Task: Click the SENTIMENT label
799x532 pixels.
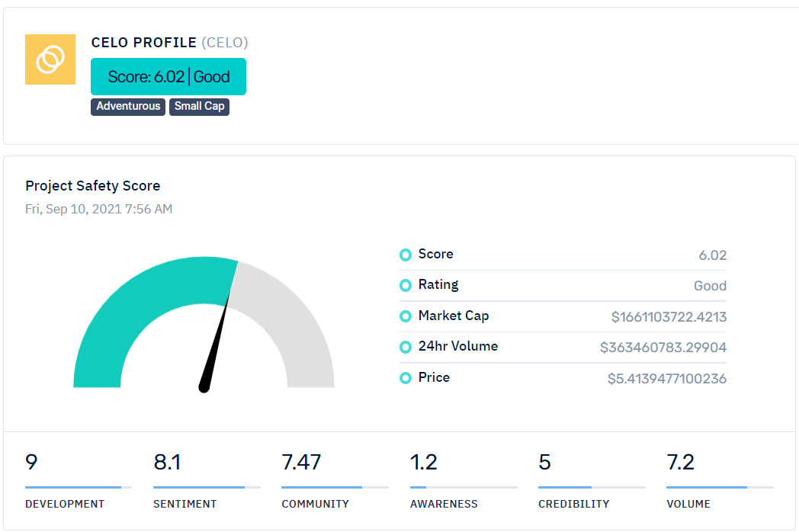Action: coord(185,504)
